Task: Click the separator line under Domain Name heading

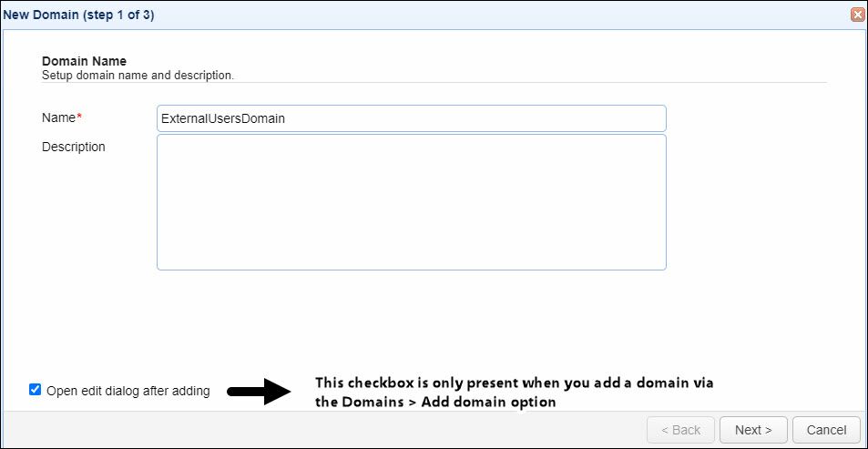Action: click(434, 83)
